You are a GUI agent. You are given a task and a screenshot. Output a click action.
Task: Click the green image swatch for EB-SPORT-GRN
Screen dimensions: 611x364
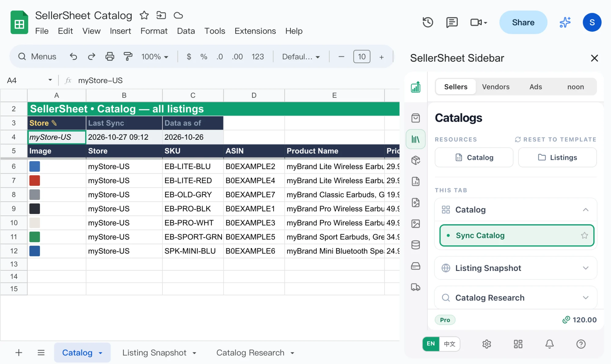[x=35, y=237]
